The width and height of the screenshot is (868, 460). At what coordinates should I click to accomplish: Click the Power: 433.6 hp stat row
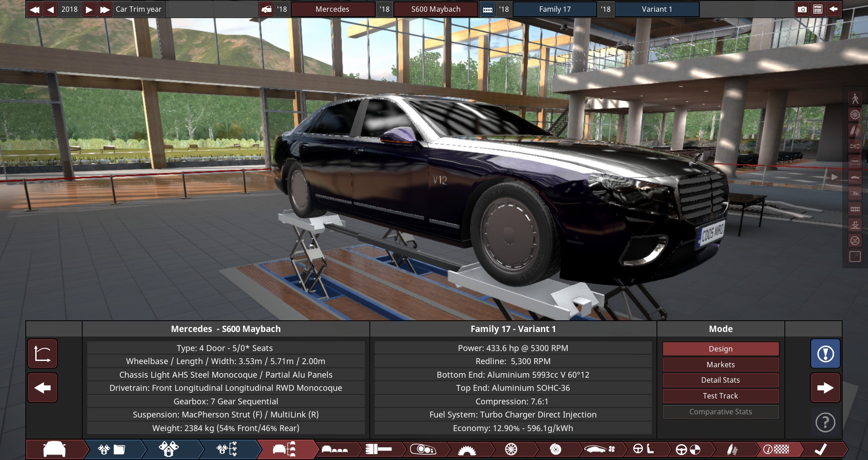pos(513,348)
